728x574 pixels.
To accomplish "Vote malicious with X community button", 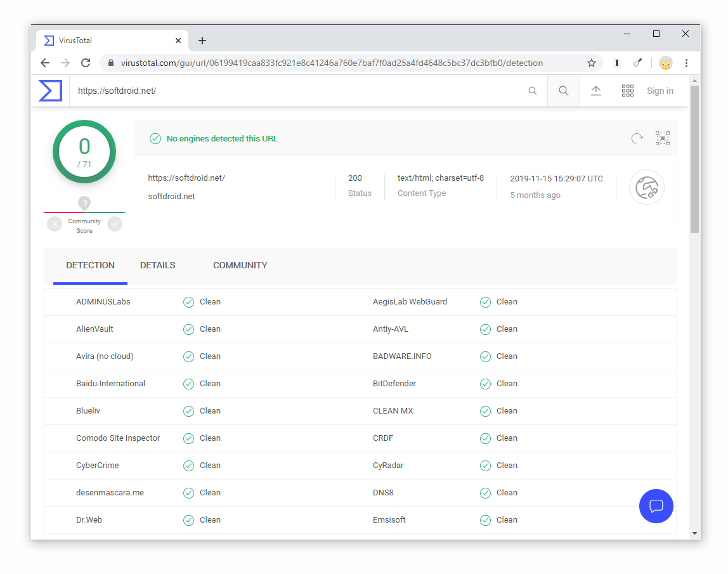I will tap(55, 225).
